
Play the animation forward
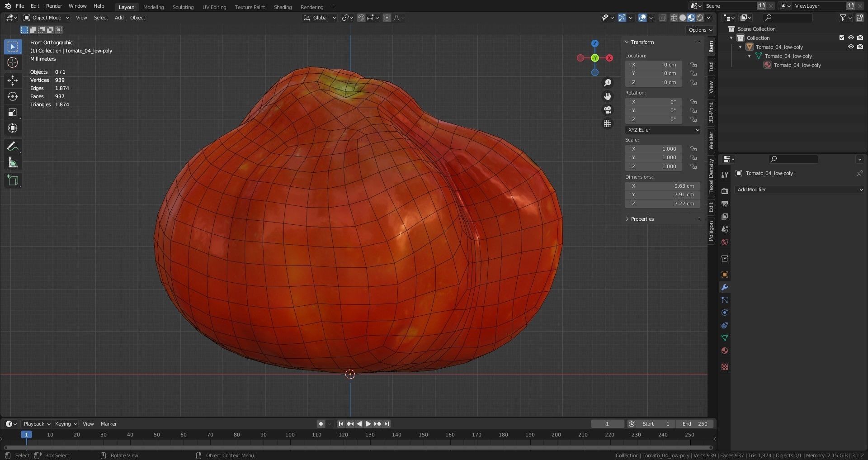click(x=368, y=424)
